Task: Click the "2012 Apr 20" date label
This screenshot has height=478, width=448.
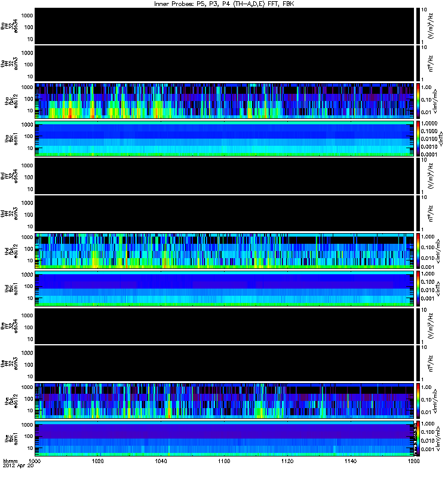Action: pos(18,466)
